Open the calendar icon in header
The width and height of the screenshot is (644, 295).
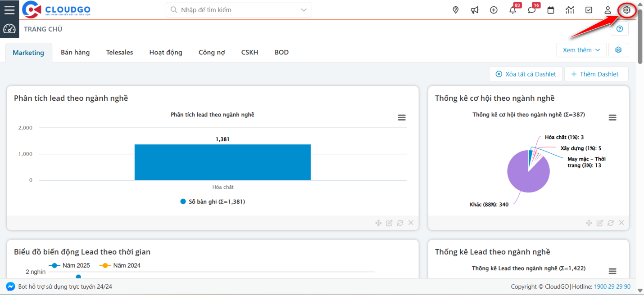(x=550, y=10)
